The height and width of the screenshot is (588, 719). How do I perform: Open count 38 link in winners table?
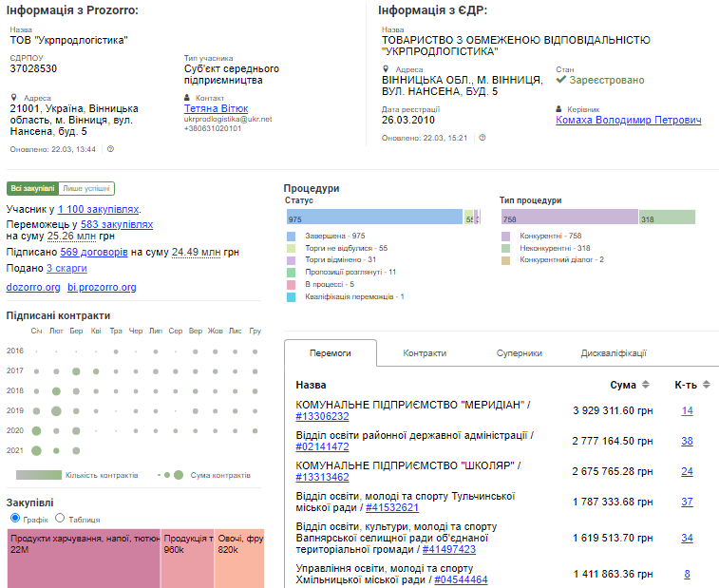(687, 441)
